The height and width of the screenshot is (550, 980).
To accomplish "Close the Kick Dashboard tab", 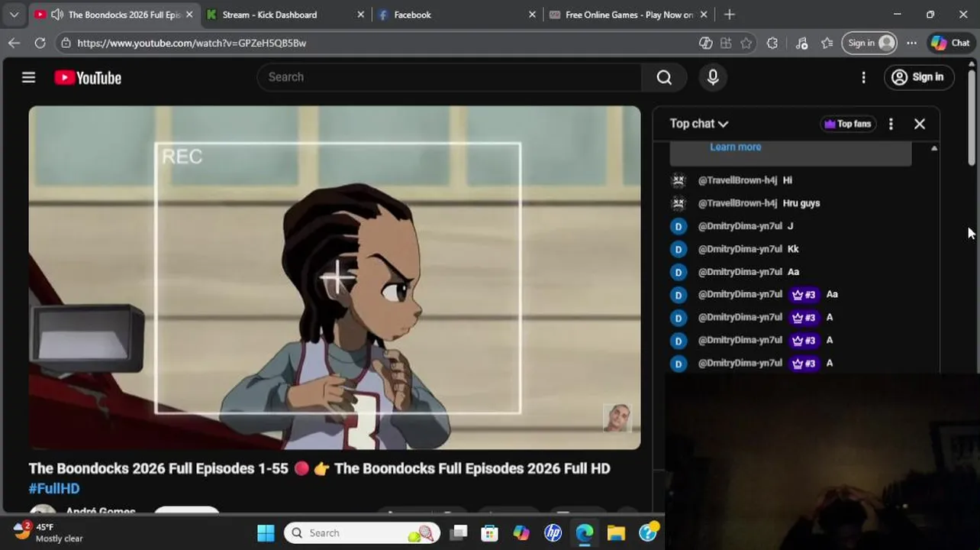I will point(361,15).
